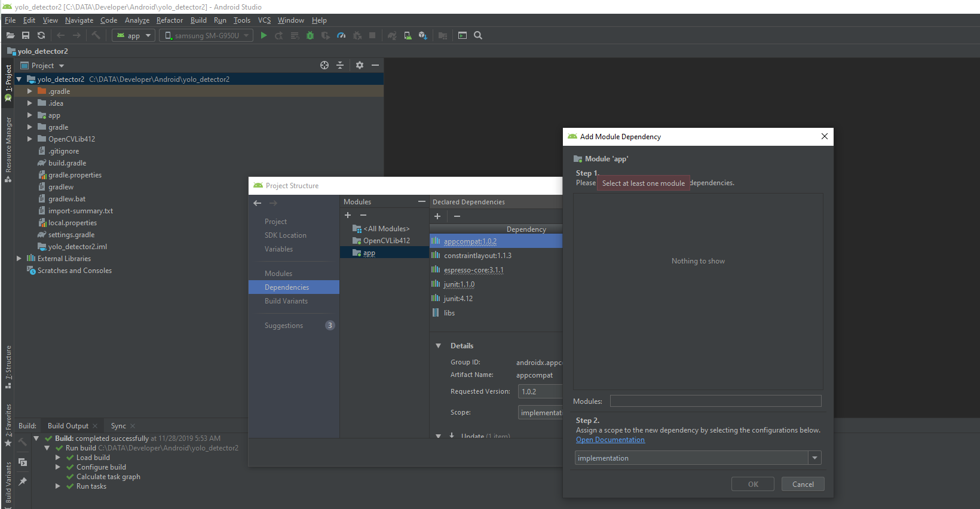The width and height of the screenshot is (980, 509).
Task: Open the Tools menu
Action: point(242,20)
